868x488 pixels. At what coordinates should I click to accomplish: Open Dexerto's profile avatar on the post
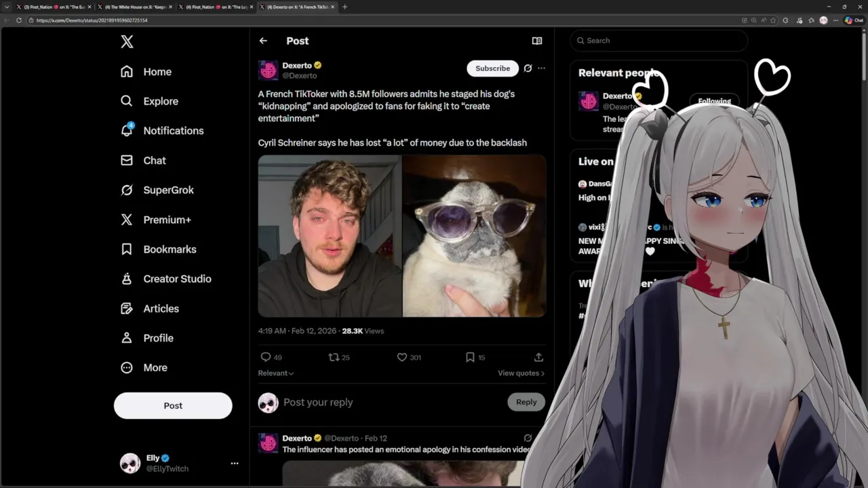pyautogui.click(x=269, y=70)
